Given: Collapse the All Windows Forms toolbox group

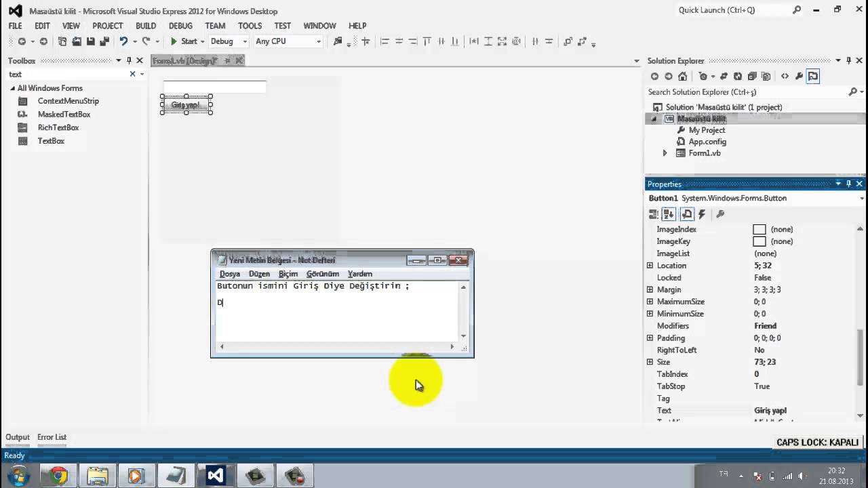Looking at the screenshot, I should click(12, 88).
